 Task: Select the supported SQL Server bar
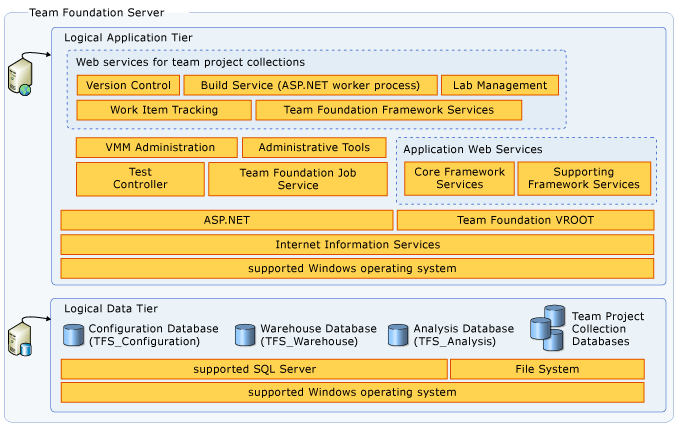pos(254,369)
